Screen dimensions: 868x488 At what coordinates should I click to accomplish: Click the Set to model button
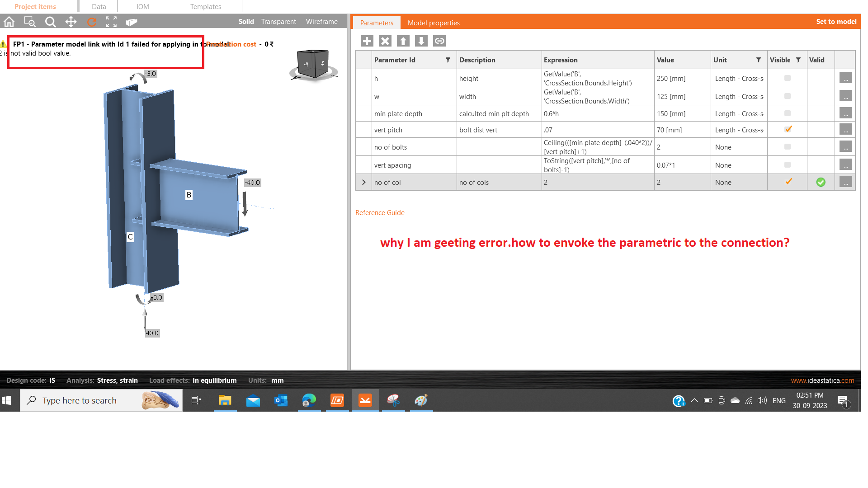pyautogui.click(x=836, y=22)
